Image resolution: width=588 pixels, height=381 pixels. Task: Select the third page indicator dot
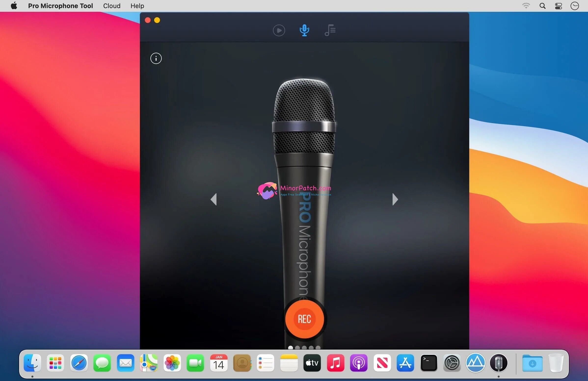point(304,347)
